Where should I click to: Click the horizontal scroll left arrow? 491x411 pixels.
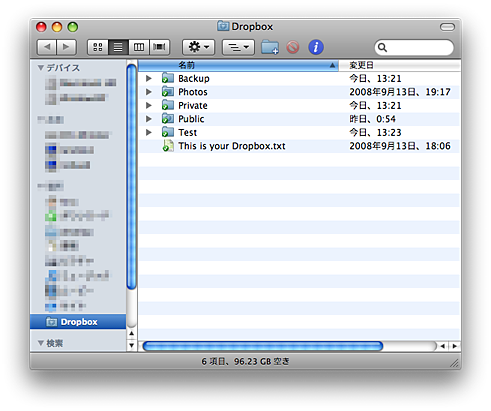pyautogui.click(x=443, y=346)
